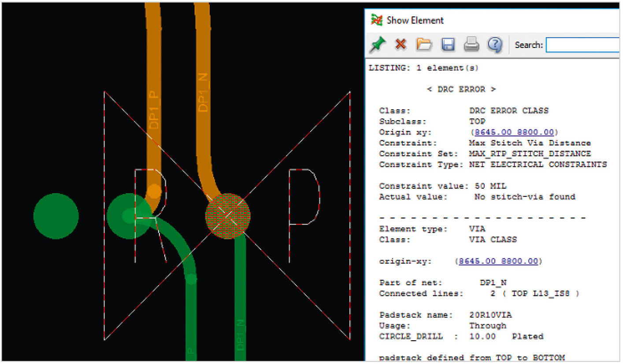
Task: Click the 'LISTING: 1 element(s)' line
Action: click(x=423, y=68)
